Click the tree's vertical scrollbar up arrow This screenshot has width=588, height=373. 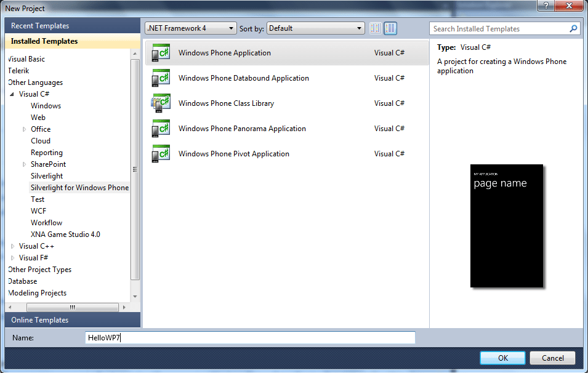(x=135, y=54)
